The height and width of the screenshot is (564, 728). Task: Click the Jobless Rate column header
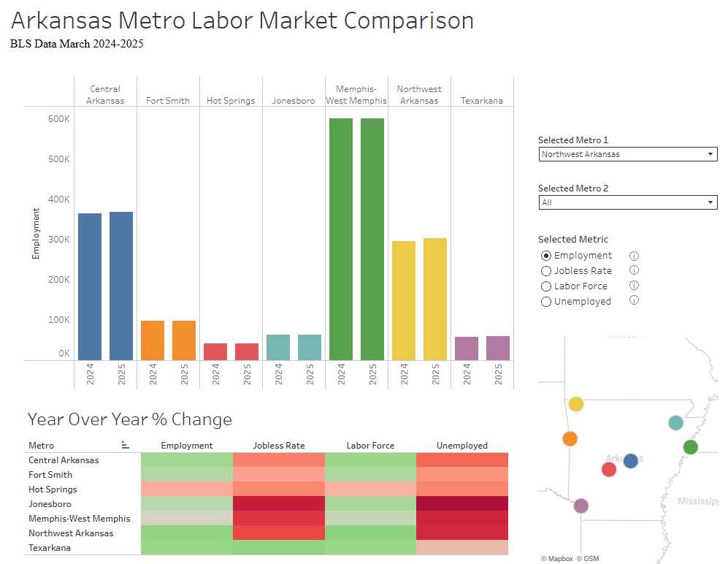click(x=278, y=445)
